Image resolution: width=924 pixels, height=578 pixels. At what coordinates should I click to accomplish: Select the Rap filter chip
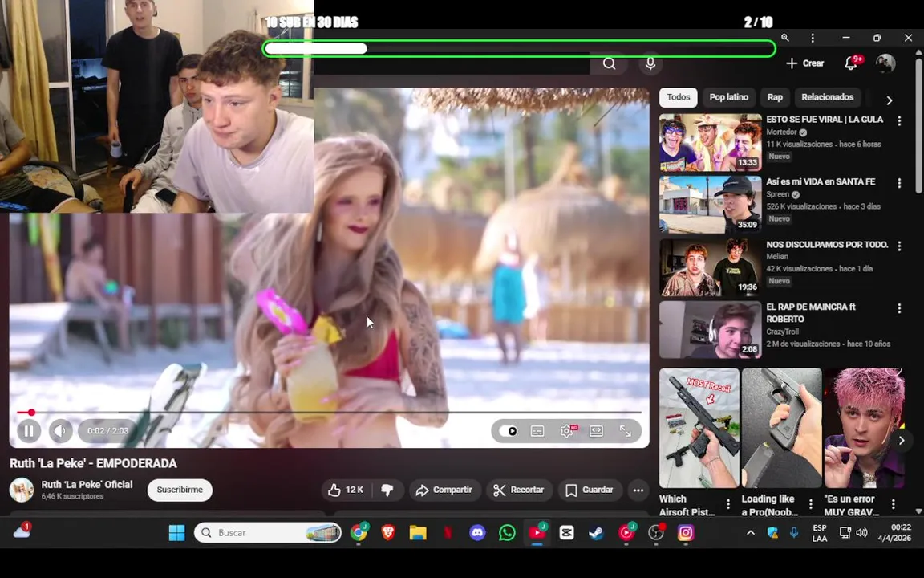tap(775, 97)
